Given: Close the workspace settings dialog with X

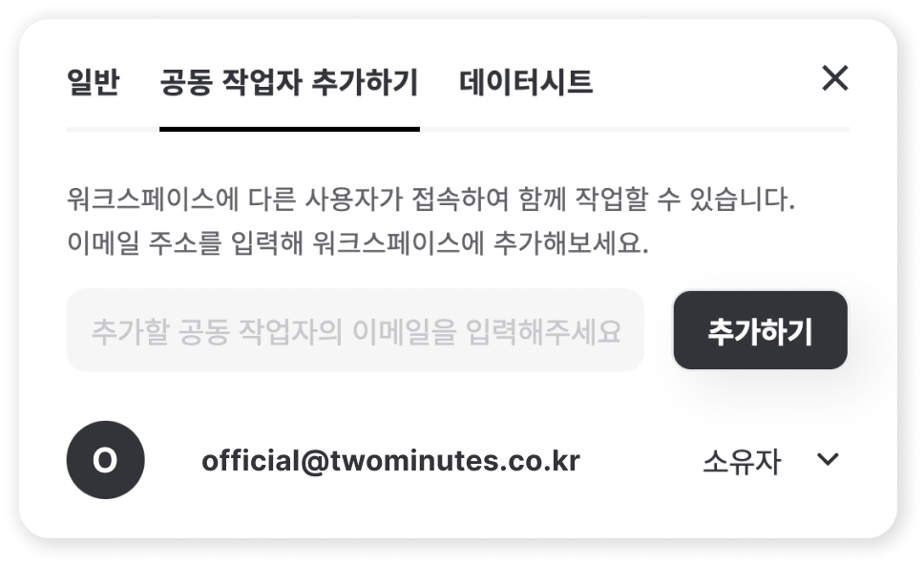Looking at the screenshot, I should coord(835,78).
